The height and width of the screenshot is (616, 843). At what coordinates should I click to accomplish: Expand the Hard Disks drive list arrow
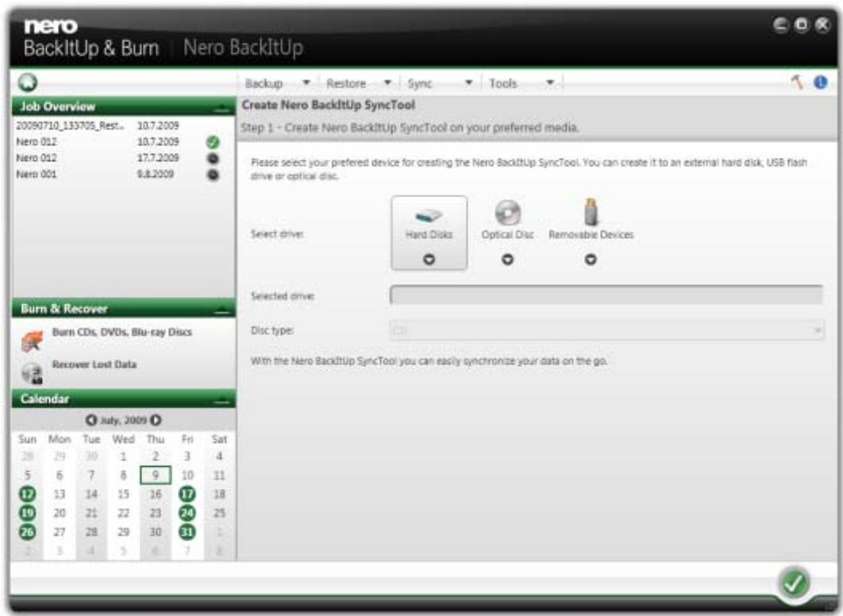(429, 259)
